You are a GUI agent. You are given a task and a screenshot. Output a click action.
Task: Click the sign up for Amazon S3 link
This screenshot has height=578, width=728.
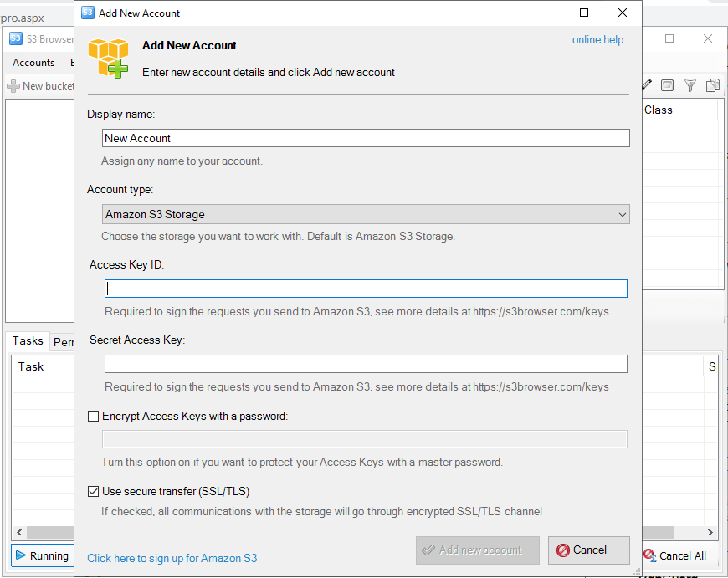pos(172,558)
